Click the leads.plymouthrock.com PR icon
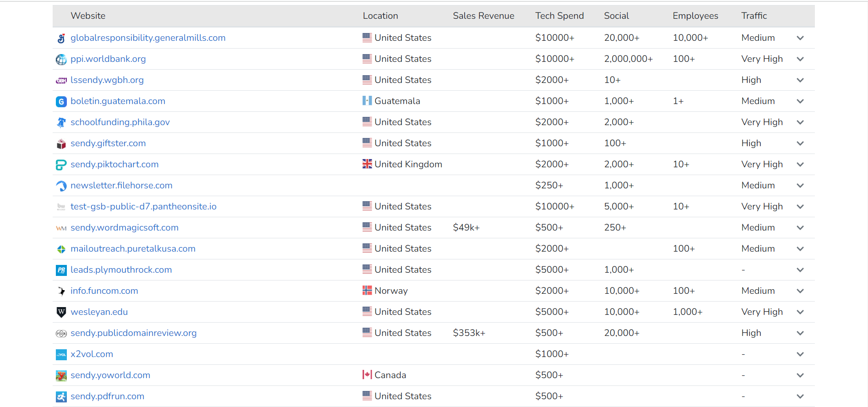The width and height of the screenshot is (868, 407). click(x=61, y=270)
